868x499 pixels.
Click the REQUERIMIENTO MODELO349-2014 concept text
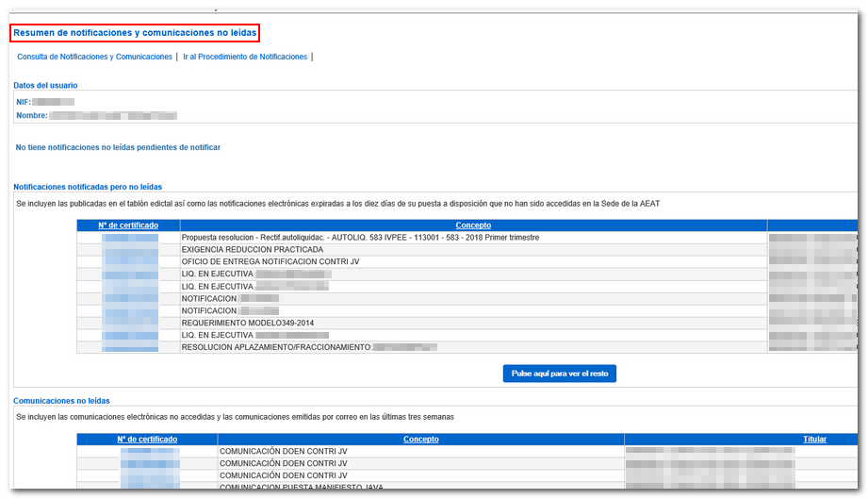click(x=248, y=324)
